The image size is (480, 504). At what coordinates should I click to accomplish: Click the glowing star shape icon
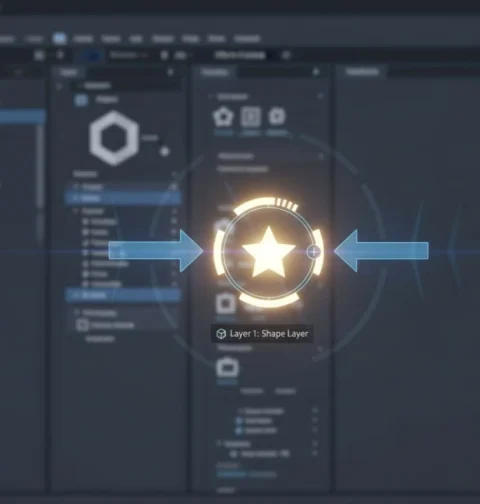tap(268, 253)
